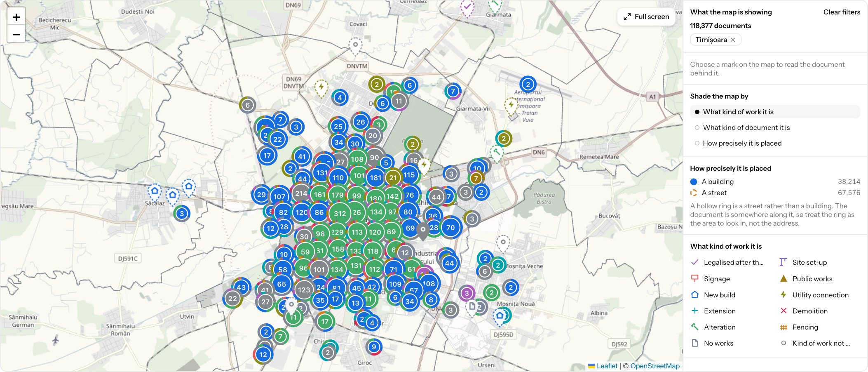Zoom out the map with the minus button
The width and height of the screenshot is (868, 372).
coord(16,34)
